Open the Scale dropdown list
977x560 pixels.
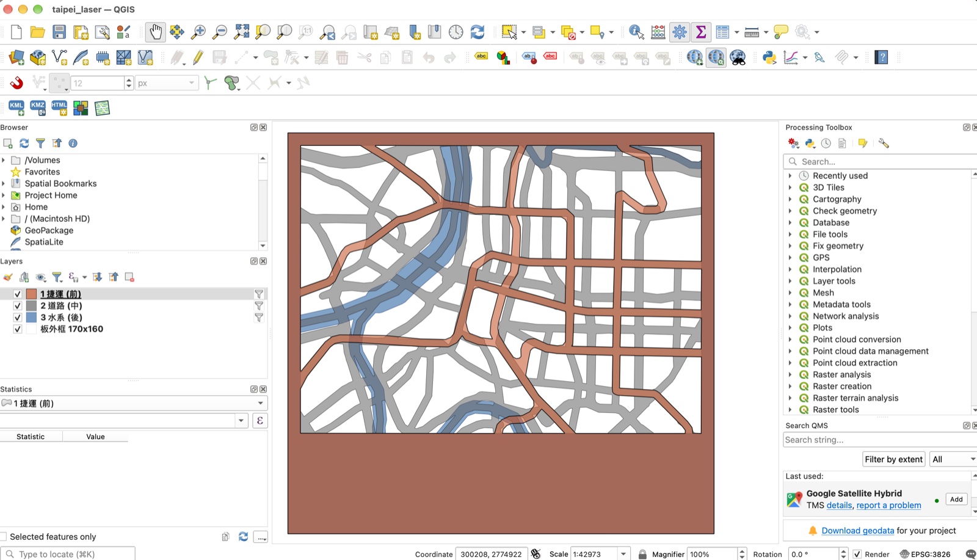pos(623,554)
